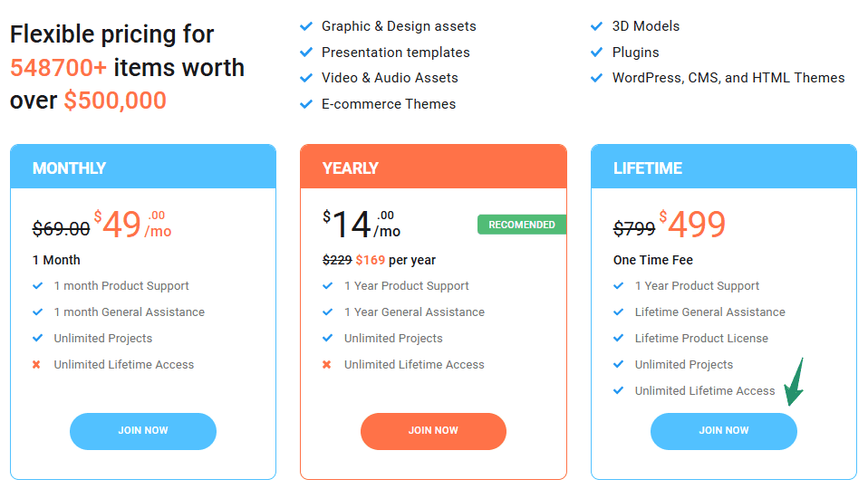Click checkmark next to E-commerce Themes
The width and height of the screenshot is (868, 489).
306,104
